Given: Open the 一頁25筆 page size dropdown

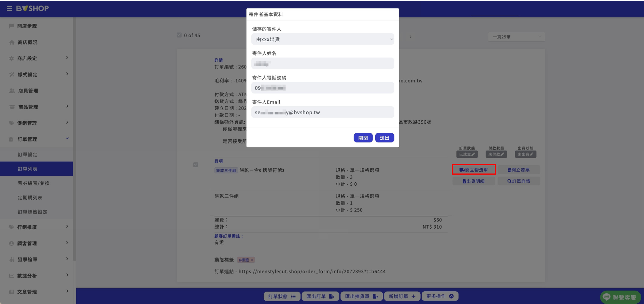Looking at the screenshot, I should (516, 37).
